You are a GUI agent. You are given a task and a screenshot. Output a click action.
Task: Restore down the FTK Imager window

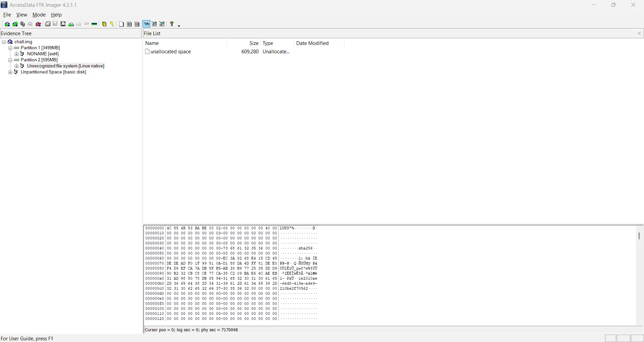coord(614,5)
